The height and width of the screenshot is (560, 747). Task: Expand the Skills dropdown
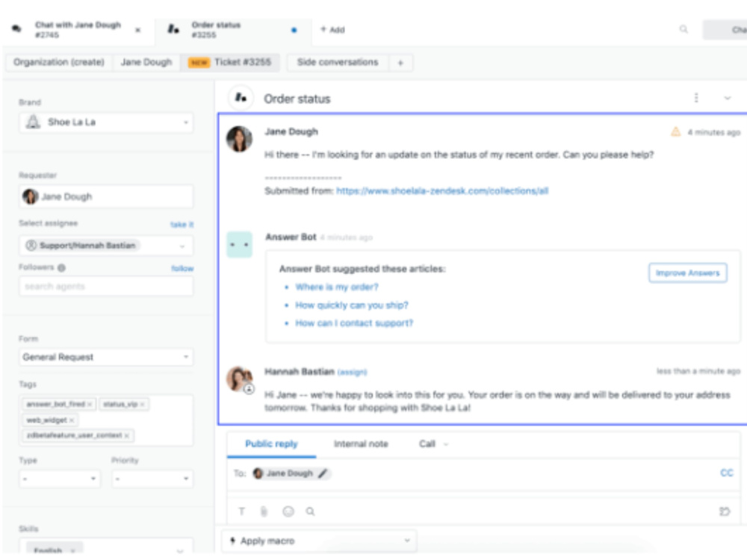click(180, 550)
